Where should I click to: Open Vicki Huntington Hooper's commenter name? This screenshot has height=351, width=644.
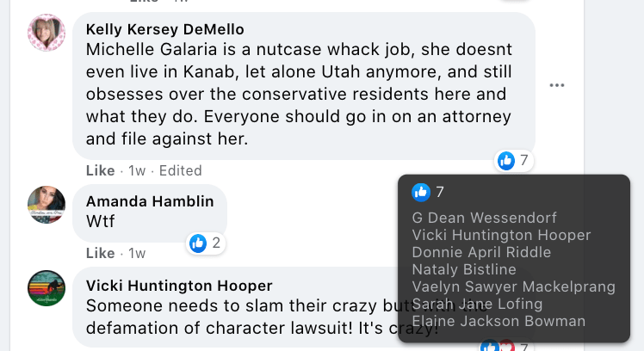click(179, 286)
